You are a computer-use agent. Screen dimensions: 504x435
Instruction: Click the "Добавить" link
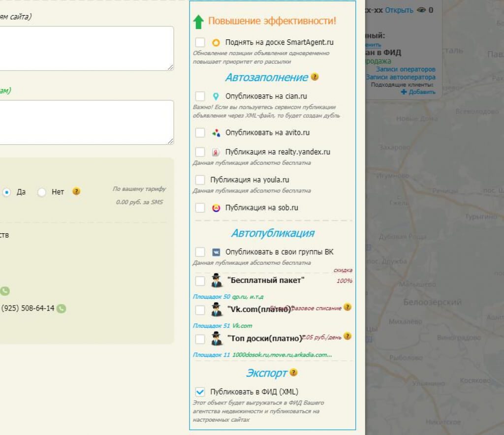422,92
